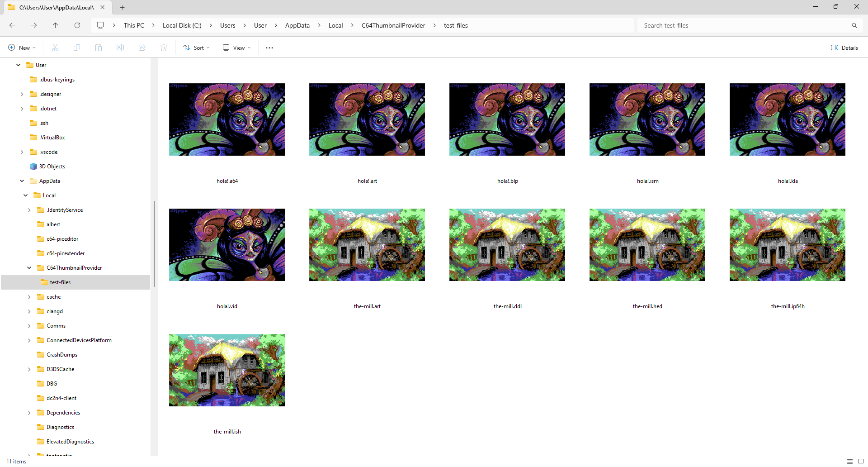Go forward in navigation history
This screenshot has width=868, height=467.
[x=34, y=25]
